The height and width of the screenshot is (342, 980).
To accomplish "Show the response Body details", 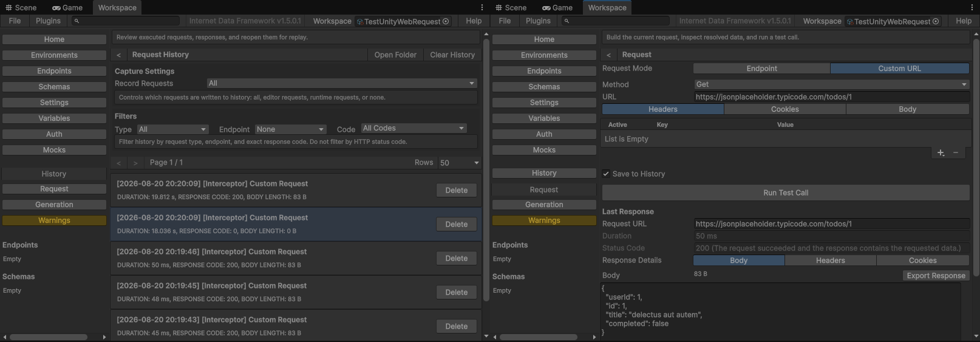I will [x=739, y=261].
